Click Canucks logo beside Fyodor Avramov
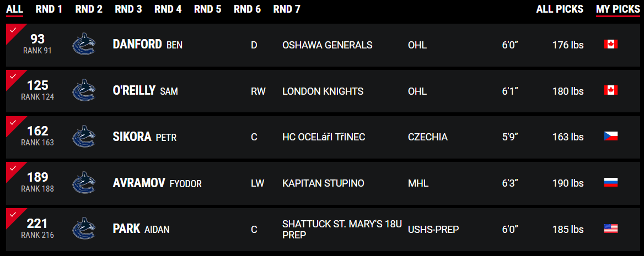Screen dimensions: 644x256 pyautogui.click(x=84, y=183)
